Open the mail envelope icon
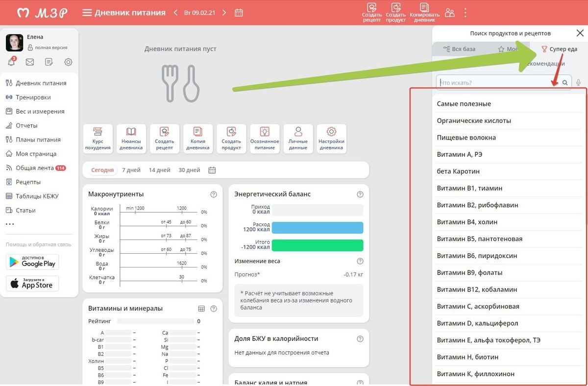Viewport: 588px width, 386px height. 30,62
